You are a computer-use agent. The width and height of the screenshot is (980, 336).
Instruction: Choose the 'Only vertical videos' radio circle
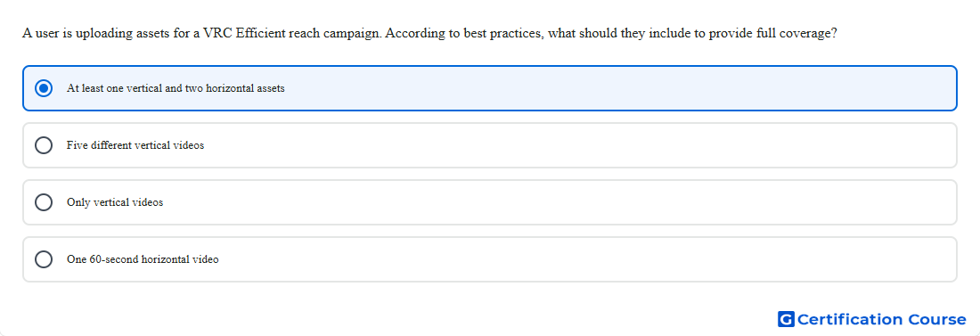(x=44, y=202)
